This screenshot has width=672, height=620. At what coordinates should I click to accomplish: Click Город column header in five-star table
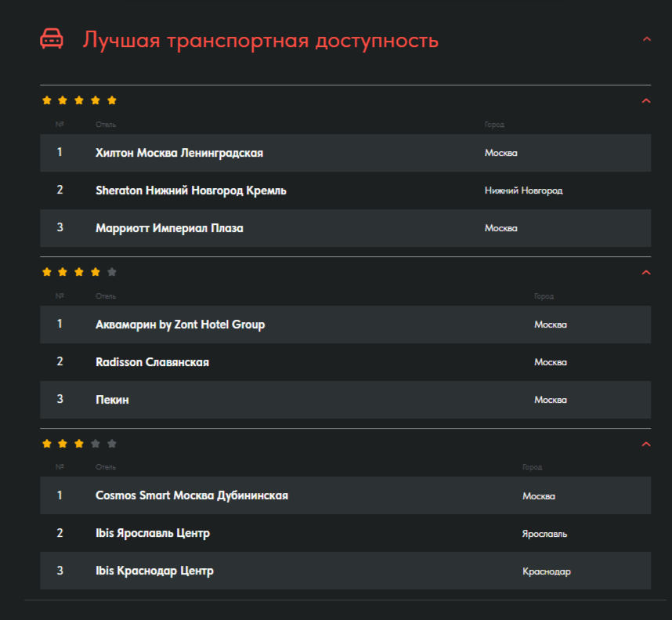coord(494,125)
